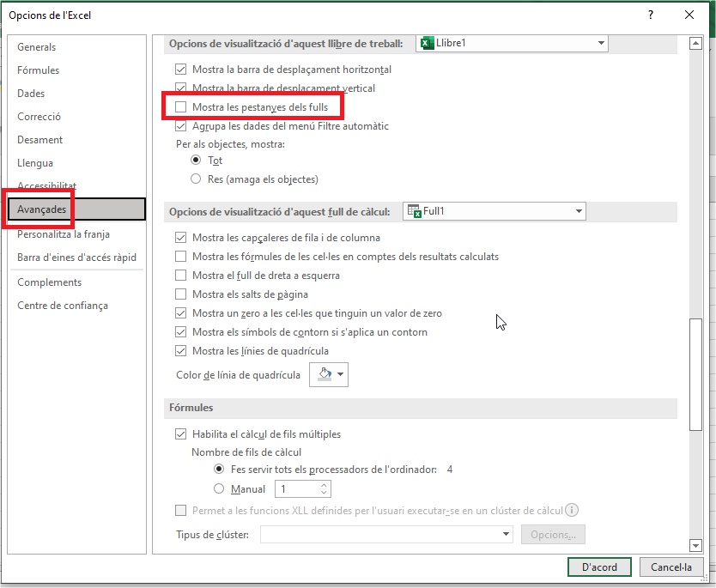Toggle Agrupa les dades del menú Filtre automàtic
The height and width of the screenshot is (588, 716).
point(181,126)
